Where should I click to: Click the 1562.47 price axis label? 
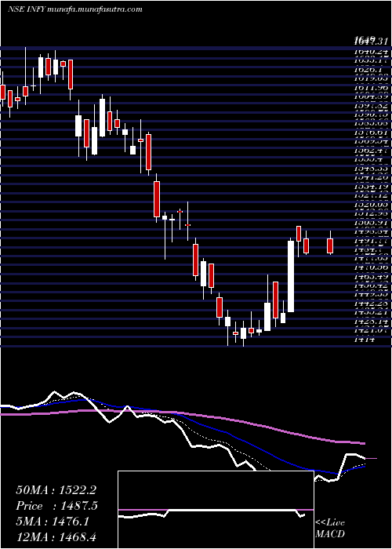(x=371, y=151)
